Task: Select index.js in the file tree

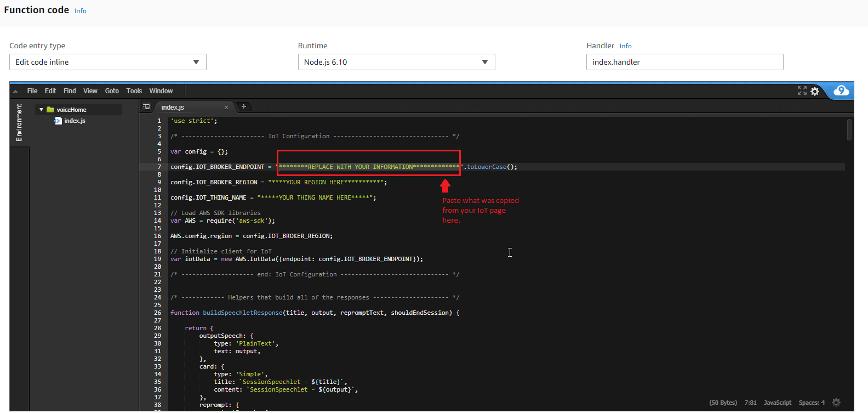Action: click(x=75, y=121)
